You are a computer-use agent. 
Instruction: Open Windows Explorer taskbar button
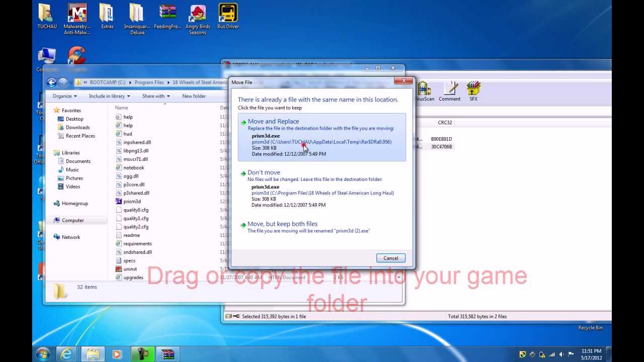(x=93, y=354)
